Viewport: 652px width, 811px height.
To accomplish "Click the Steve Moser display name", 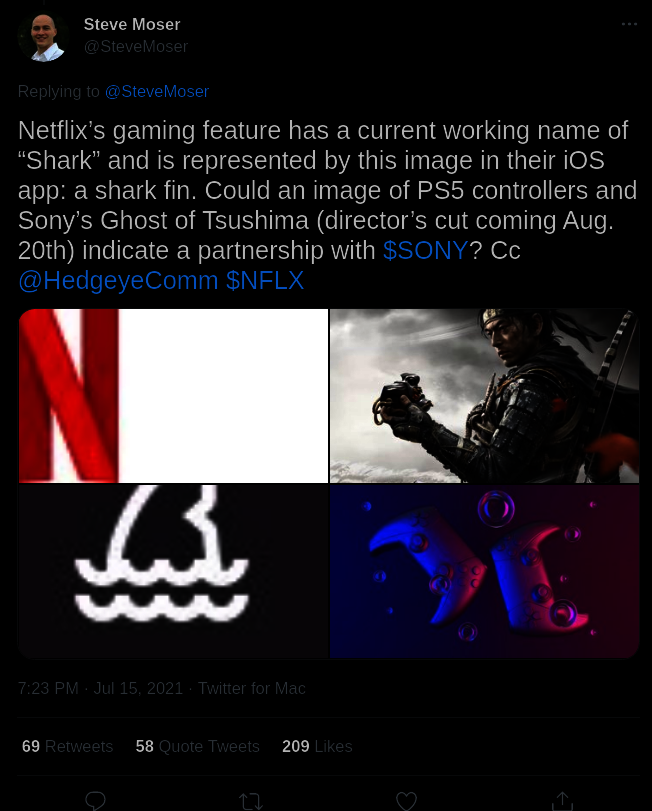I will (132, 24).
